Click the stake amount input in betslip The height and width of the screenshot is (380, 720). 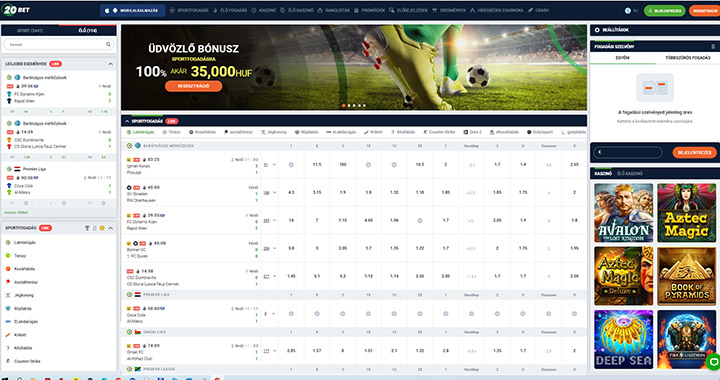[x=628, y=152]
